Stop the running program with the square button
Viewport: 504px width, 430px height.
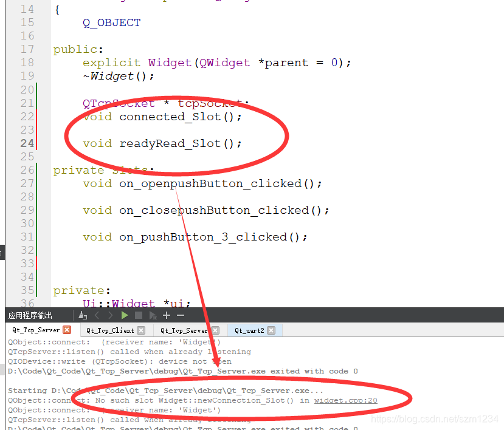click(139, 315)
